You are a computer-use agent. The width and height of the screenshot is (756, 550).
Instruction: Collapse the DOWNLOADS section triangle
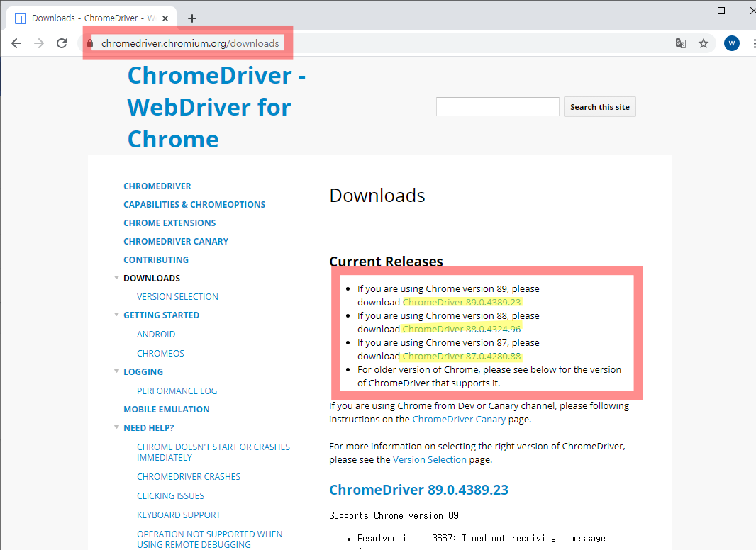116,278
